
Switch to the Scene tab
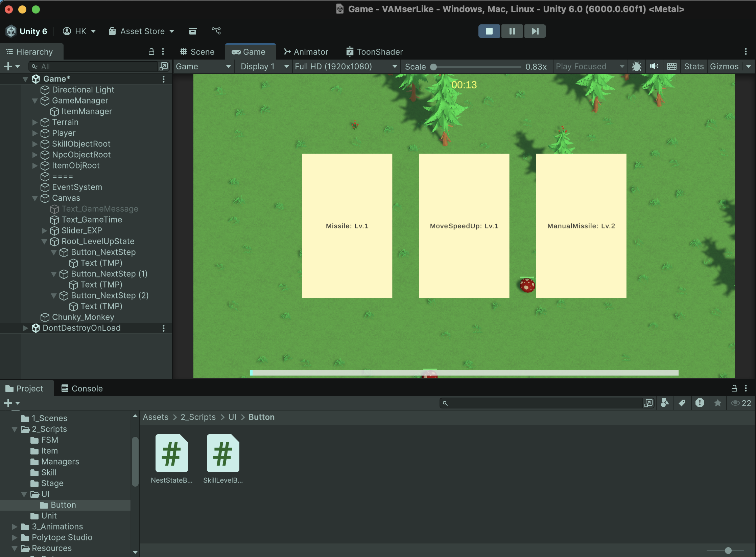pyautogui.click(x=197, y=52)
